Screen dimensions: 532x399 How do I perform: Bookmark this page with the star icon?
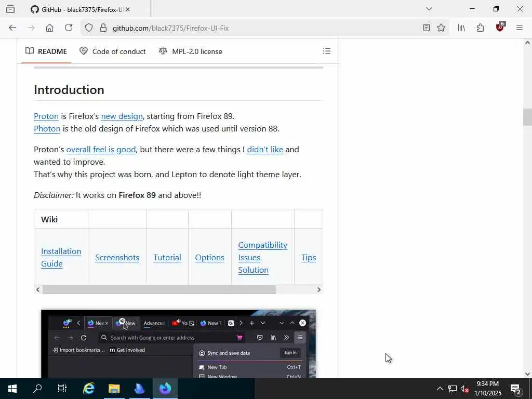pyautogui.click(x=441, y=28)
